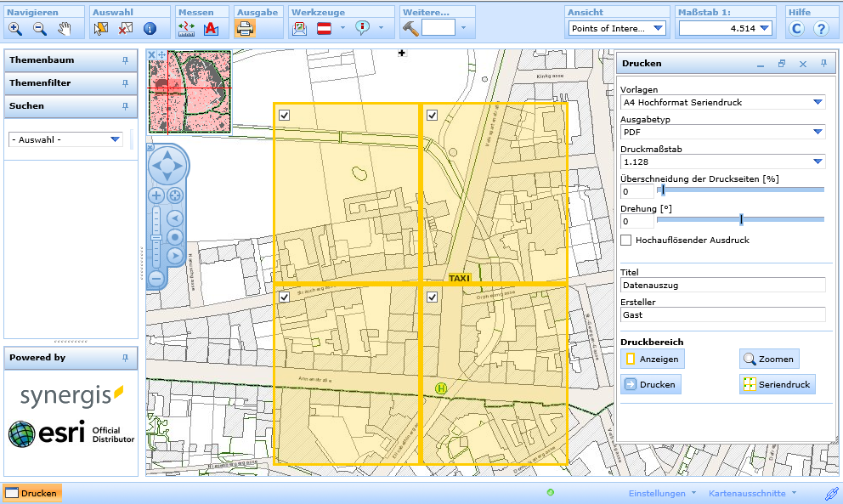
Task: Open the Kartenausschnitte menu
Action: (x=753, y=494)
